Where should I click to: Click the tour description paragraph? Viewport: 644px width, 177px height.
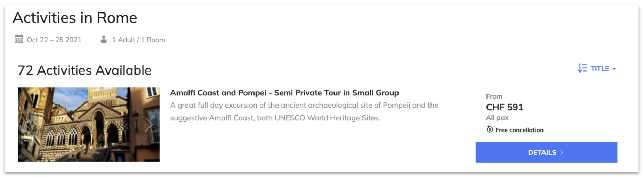coord(304,111)
